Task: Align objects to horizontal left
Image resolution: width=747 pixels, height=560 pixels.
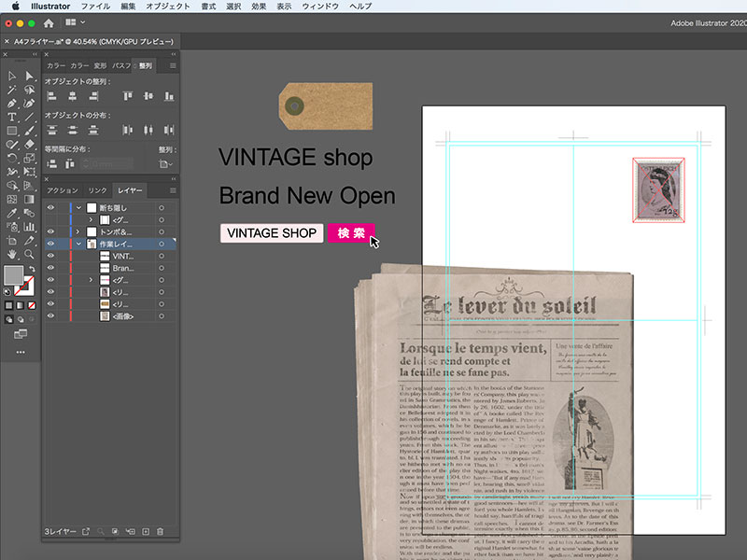Action: point(51,96)
